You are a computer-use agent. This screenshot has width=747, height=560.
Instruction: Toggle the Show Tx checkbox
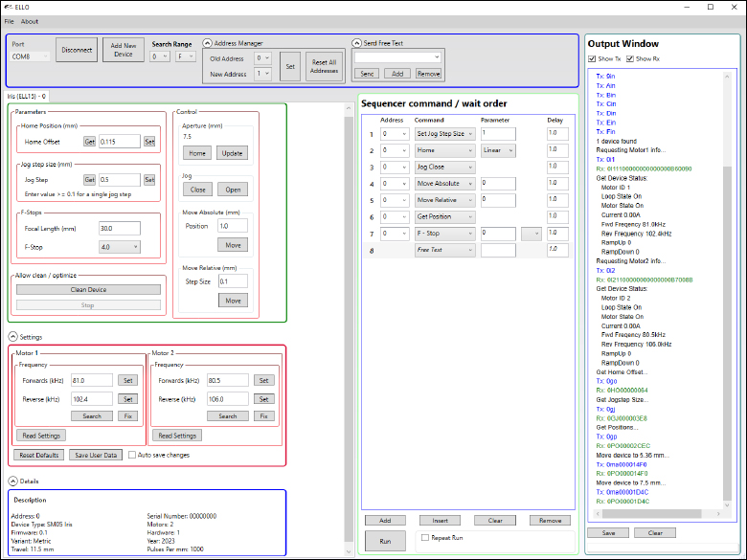591,59
